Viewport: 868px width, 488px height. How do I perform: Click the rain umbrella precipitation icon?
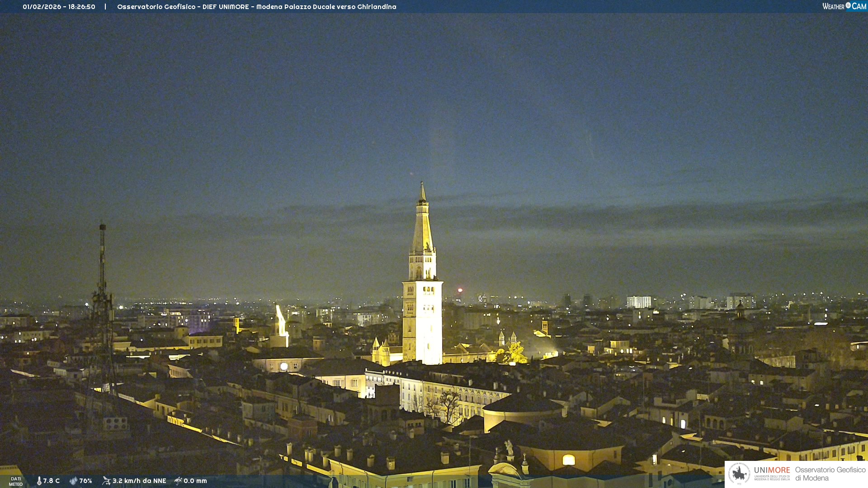click(x=178, y=481)
